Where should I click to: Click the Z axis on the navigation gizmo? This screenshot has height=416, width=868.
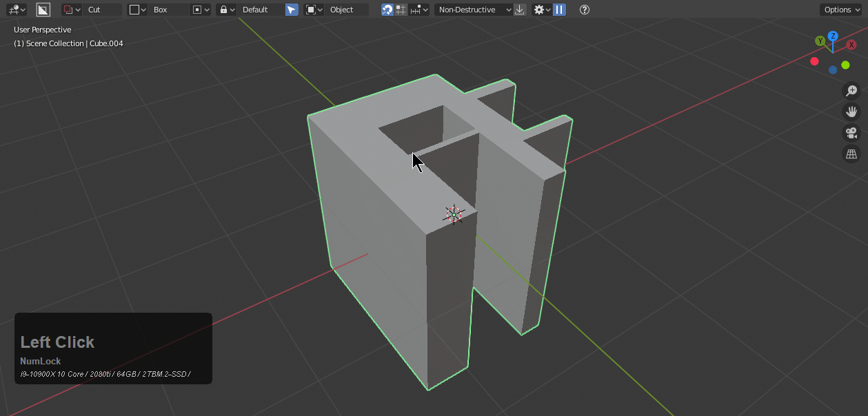(831, 35)
